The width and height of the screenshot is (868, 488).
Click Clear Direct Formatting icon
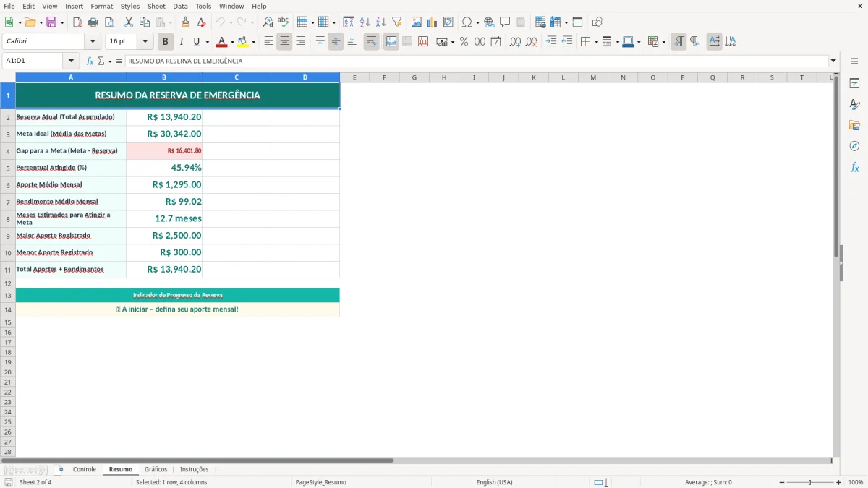click(x=201, y=22)
